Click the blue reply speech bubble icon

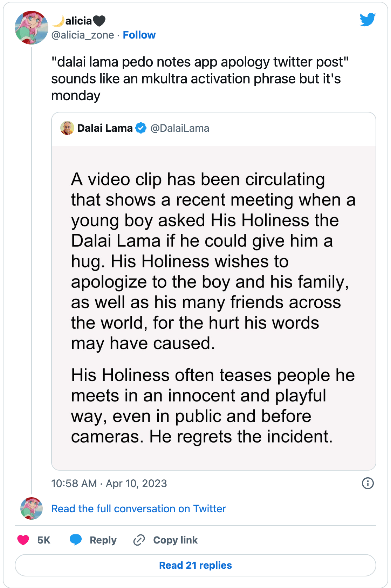click(x=76, y=540)
